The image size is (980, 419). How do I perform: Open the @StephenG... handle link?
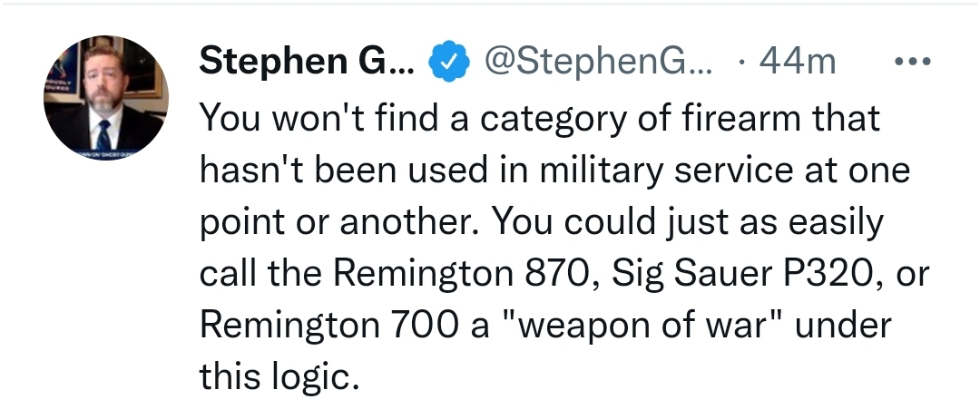[599, 61]
